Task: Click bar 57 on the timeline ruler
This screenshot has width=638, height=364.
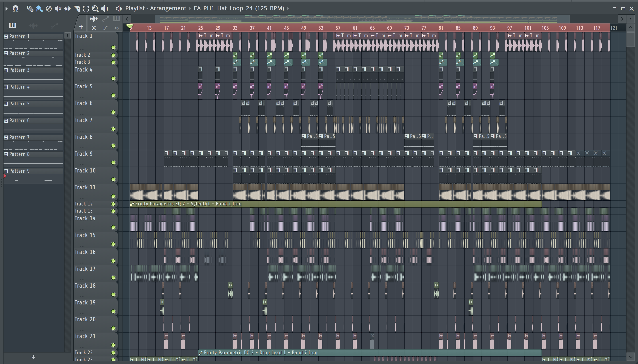Action: coord(338,28)
